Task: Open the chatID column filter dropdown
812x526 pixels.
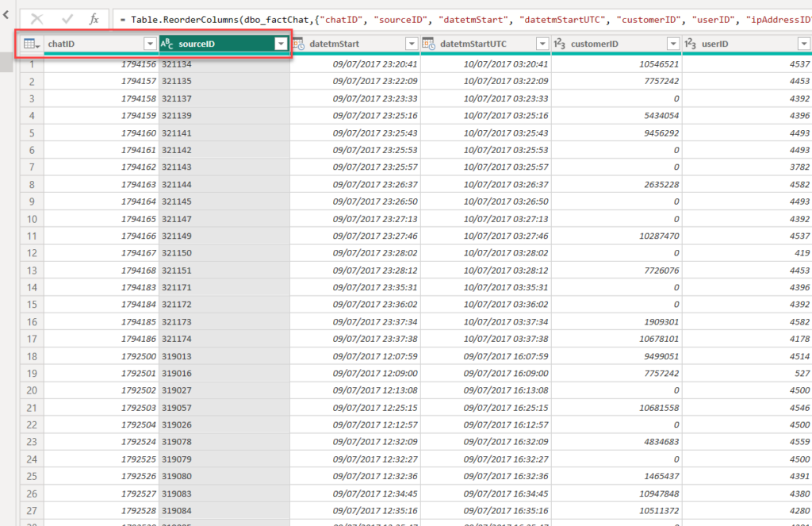Action: pos(150,44)
